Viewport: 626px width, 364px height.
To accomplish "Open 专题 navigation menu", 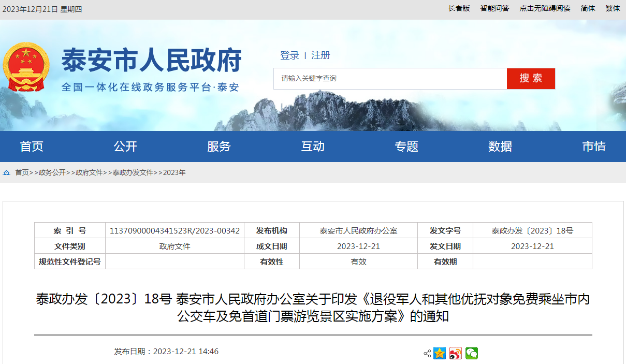I will pyautogui.click(x=406, y=147).
